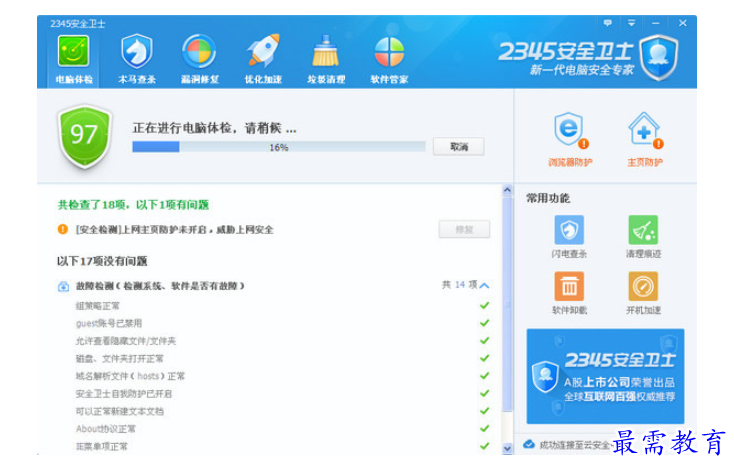Select the 域名解析文件 (hosts) 正常 row

pyautogui.click(x=282, y=376)
